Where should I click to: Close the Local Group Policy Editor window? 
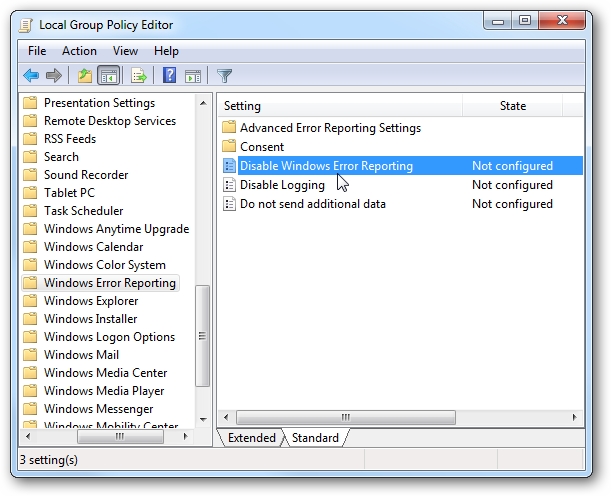click(x=562, y=21)
